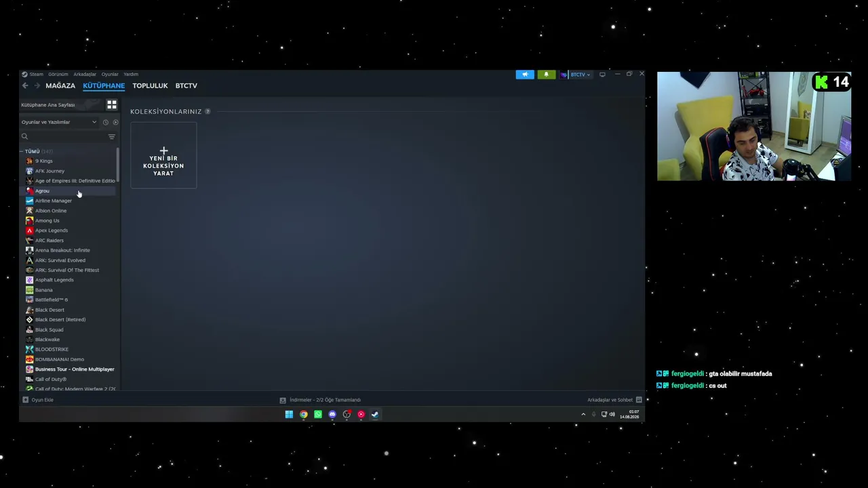Switch library to grid view icon
This screenshot has height=488, width=868.
pos(112,104)
